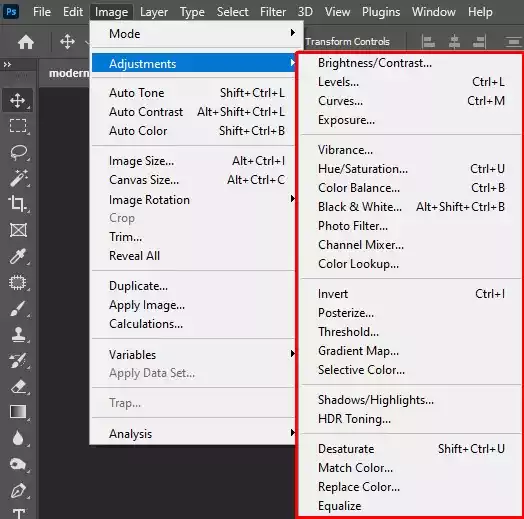Expand the Analysis submenu
Screen dimensions: 524x519
pos(194,433)
